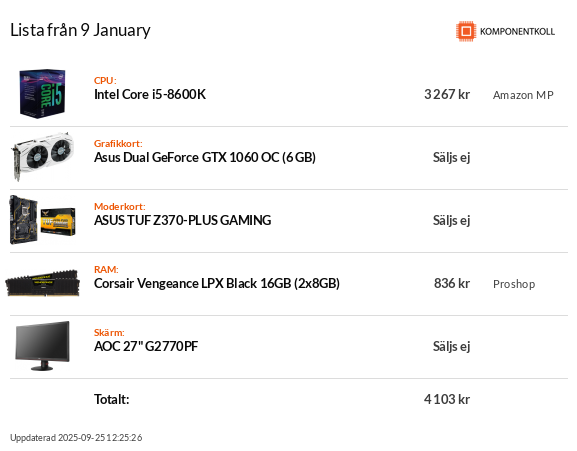
Task: Click the 3 267 kr CPU price
Action: 447,94
